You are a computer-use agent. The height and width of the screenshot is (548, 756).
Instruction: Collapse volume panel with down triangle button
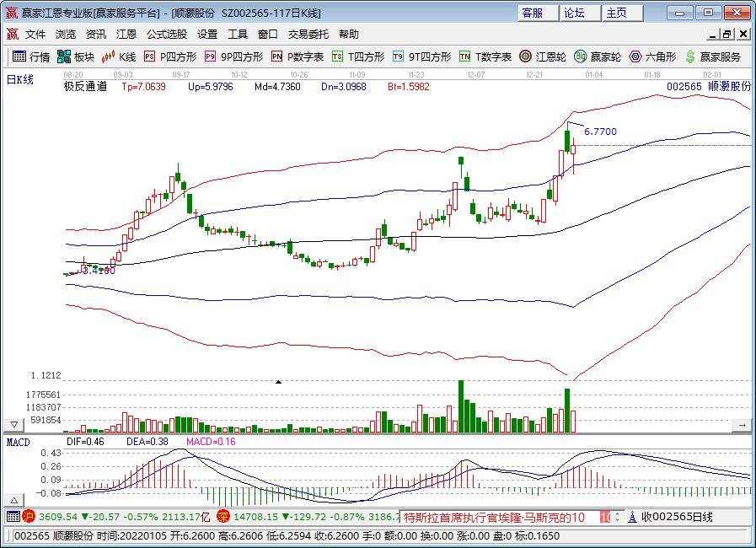click(14, 425)
